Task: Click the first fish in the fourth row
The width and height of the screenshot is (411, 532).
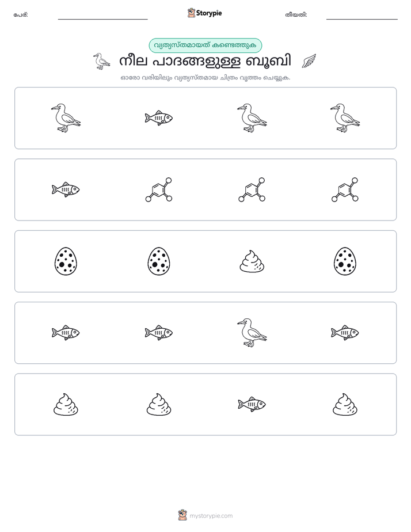Action: 66,333
